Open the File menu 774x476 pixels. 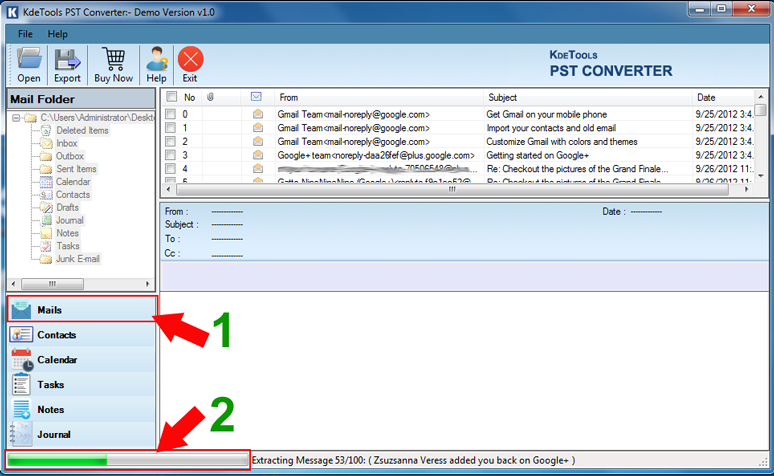point(25,34)
